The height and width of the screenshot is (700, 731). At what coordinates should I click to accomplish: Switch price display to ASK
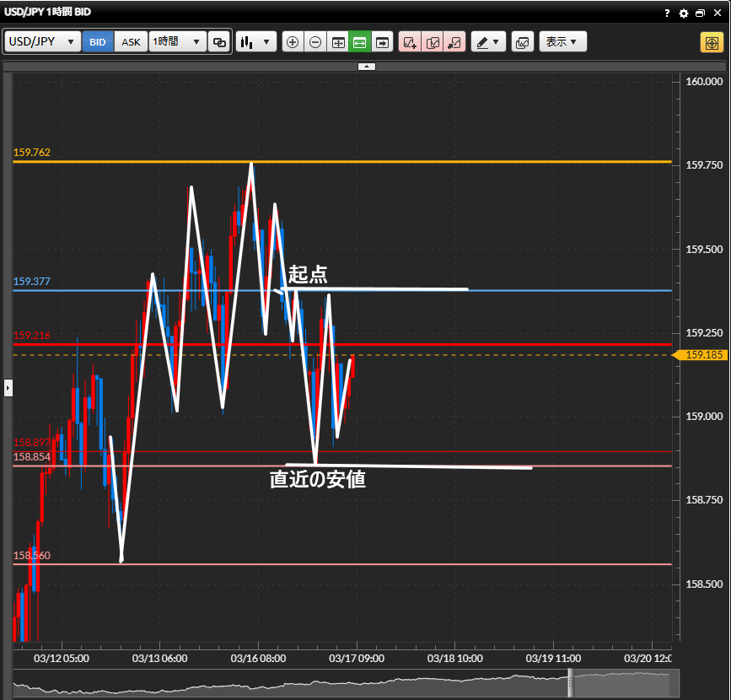(x=131, y=42)
